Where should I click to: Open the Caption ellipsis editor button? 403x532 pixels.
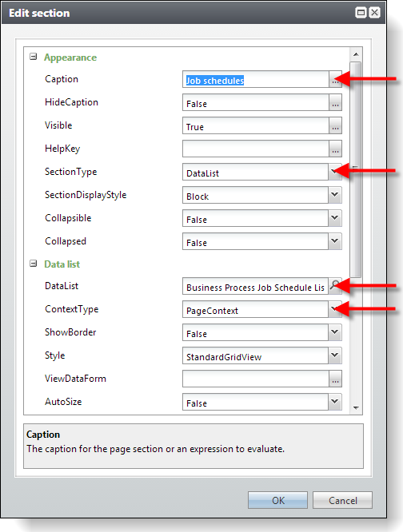coord(335,79)
